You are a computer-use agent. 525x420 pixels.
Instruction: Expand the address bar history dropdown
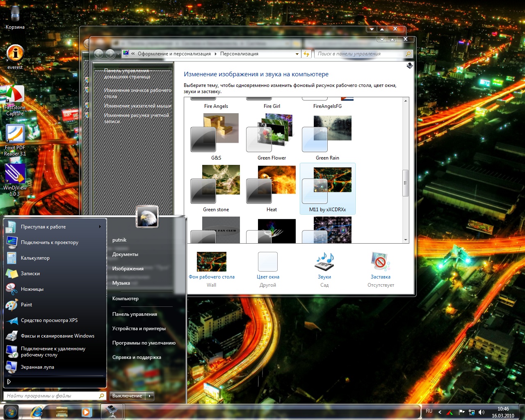tap(297, 54)
